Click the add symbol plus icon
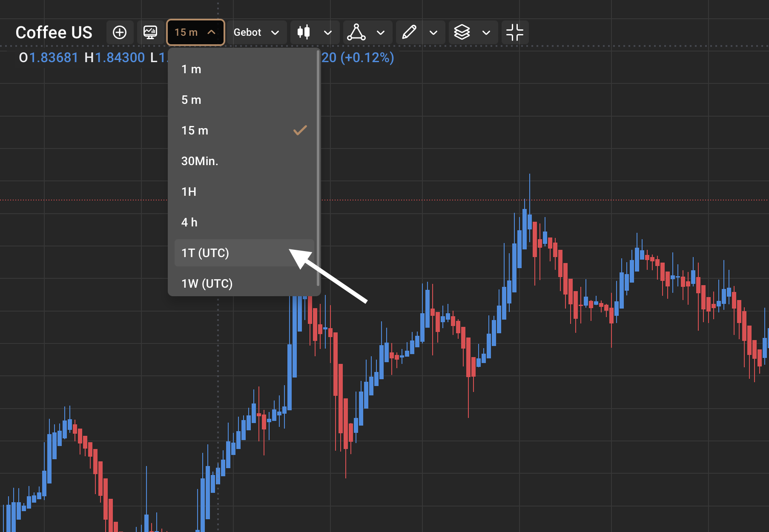Image resolution: width=769 pixels, height=532 pixels. tap(120, 32)
